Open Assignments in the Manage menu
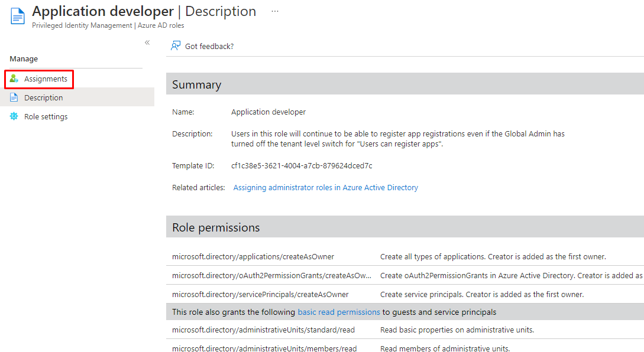This screenshot has height=352, width=644. click(x=46, y=79)
